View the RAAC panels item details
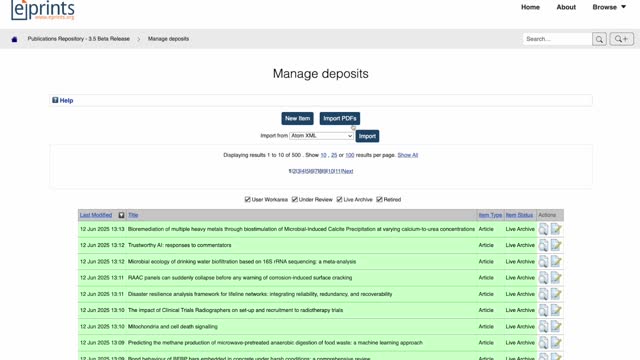 point(543,278)
